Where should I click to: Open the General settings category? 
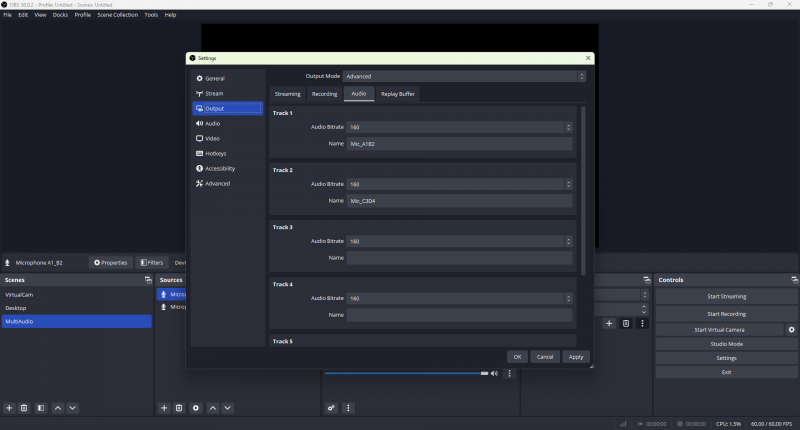[228, 79]
